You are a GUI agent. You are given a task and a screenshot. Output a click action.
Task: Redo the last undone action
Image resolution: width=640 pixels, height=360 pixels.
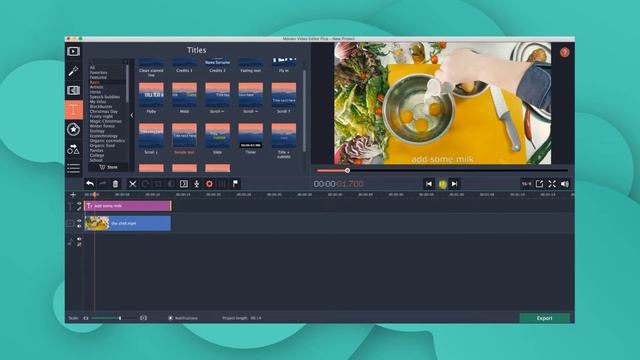coord(102,184)
